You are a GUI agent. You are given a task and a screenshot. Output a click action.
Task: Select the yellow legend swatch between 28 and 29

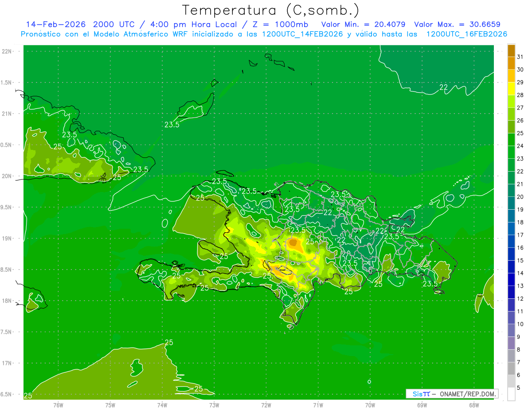point(511,89)
